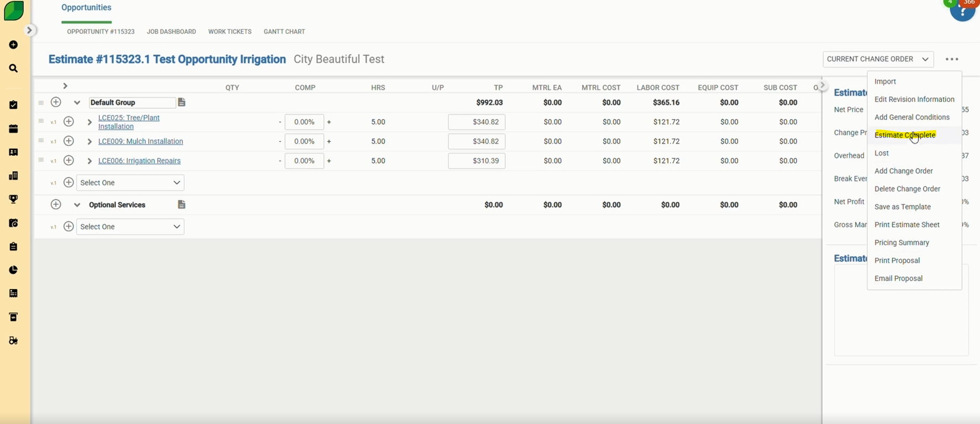Grab drag handle on Mulch Installation row
Viewport: 980px width, 424px height.
pos(41,140)
